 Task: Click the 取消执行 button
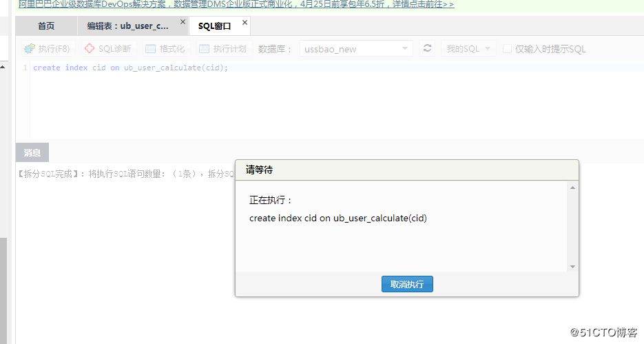coord(407,284)
